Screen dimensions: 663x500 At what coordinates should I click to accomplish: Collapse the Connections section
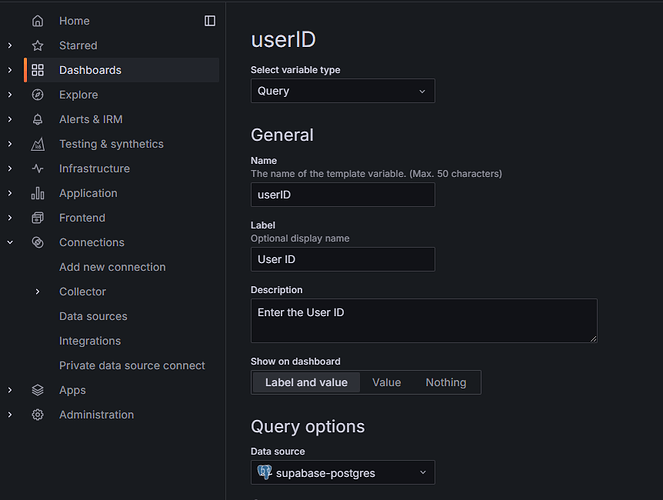(x=10, y=243)
